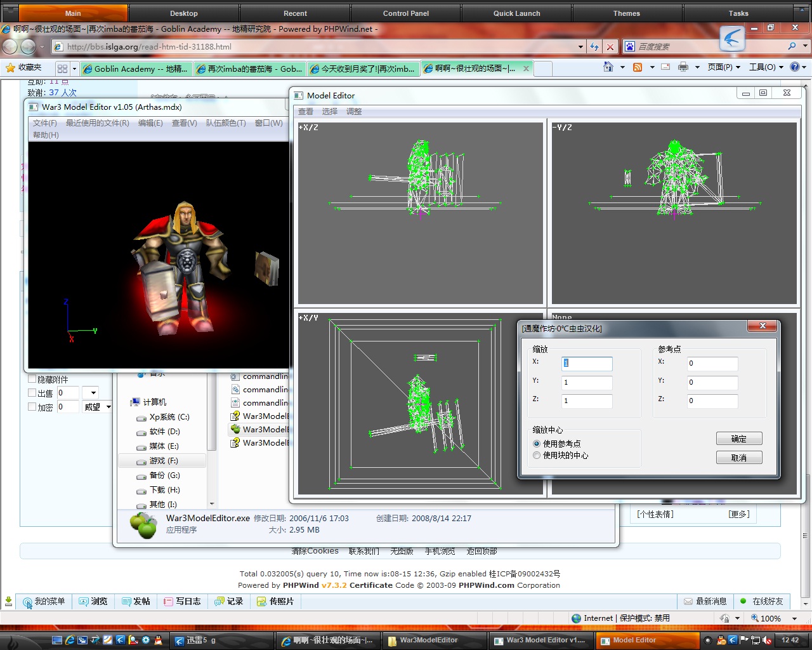
Task: Click the Read Mail icon in IE toolbar
Action: tap(665, 67)
